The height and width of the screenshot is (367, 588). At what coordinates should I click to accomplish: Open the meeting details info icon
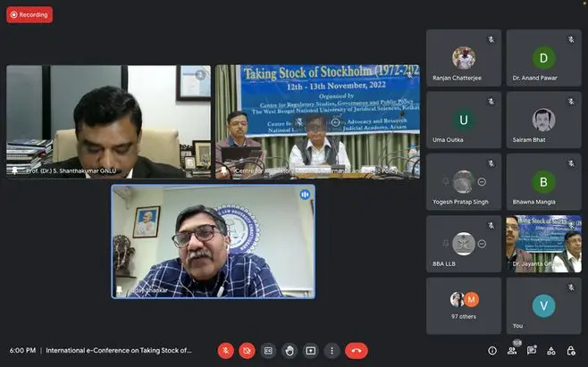[492, 351]
